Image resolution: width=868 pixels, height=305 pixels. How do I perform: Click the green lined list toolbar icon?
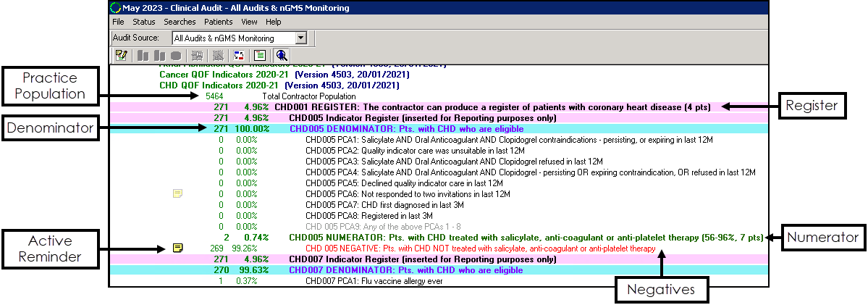coord(259,55)
